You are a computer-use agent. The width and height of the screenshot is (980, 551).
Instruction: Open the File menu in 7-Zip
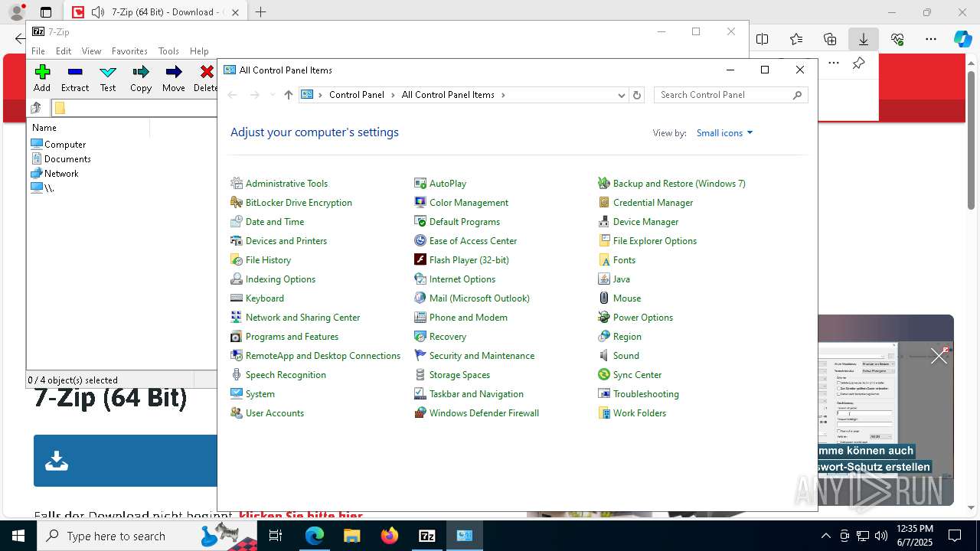click(x=38, y=51)
